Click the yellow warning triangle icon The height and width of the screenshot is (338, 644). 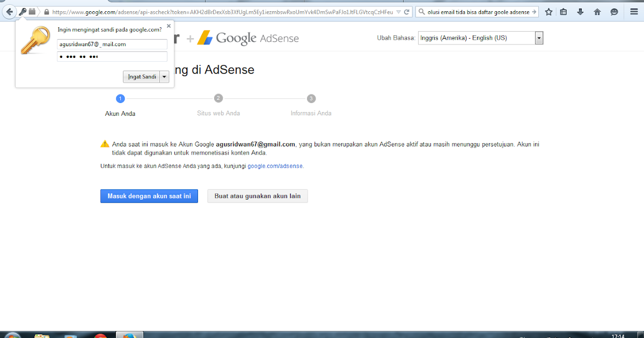[105, 144]
